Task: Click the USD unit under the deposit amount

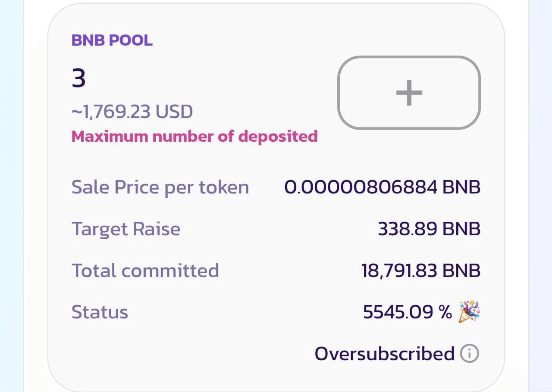Action: pyautogui.click(x=174, y=112)
